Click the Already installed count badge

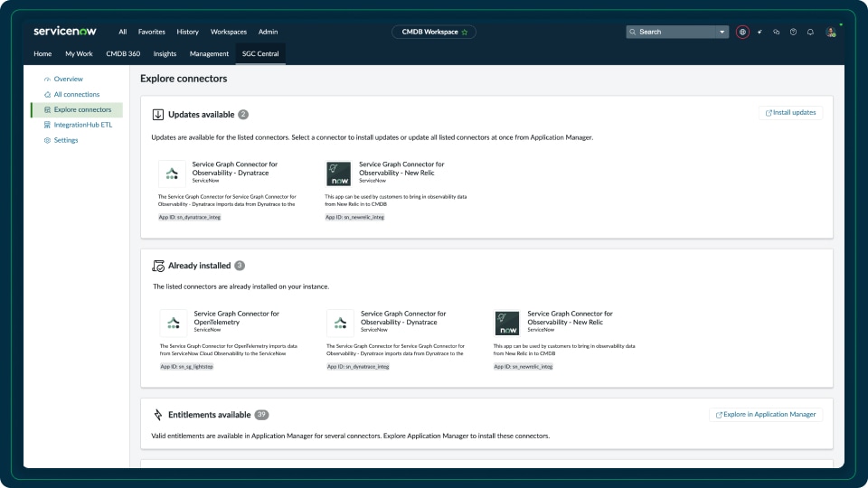(239, 266)
